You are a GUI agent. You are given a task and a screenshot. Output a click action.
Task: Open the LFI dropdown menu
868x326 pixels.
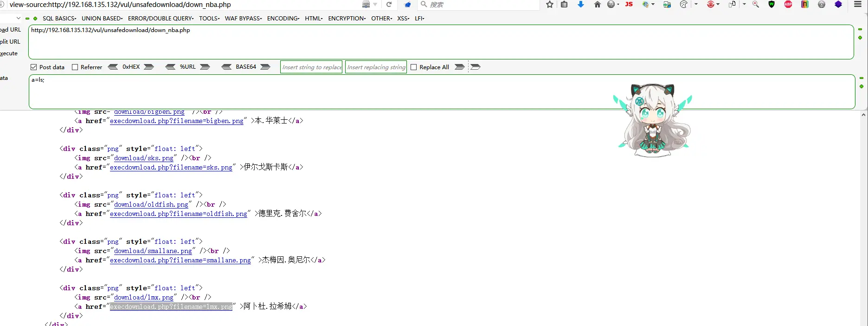click(x=419, y=19)
